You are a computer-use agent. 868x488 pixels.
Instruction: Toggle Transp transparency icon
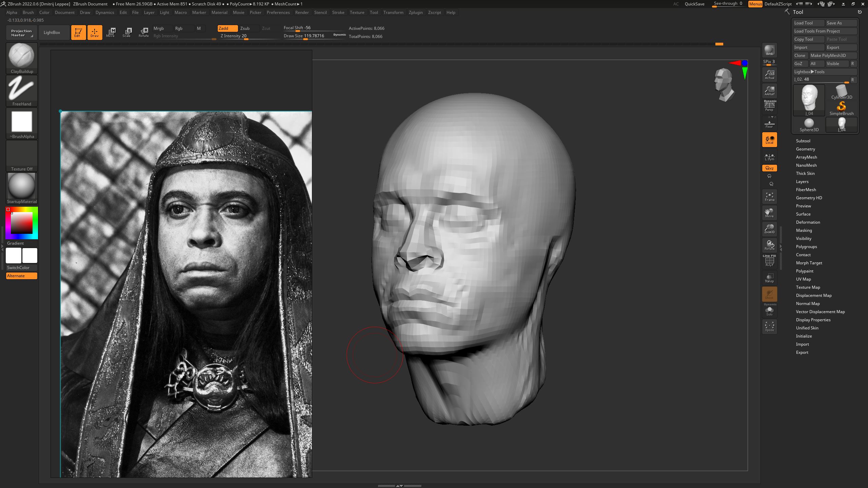tap(769, 278)
